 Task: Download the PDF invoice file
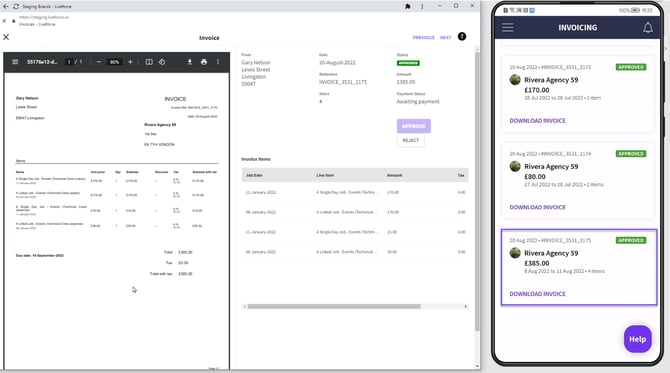[190, 62]
